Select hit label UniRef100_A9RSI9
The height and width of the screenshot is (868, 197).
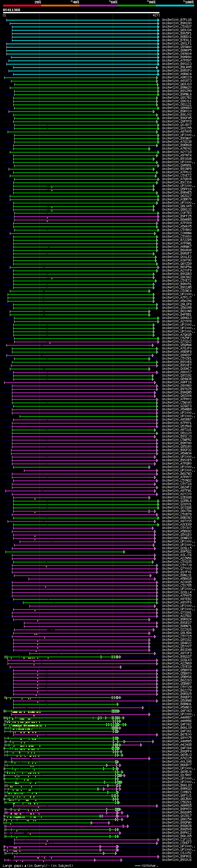pyautogui.click(x=177, y=78)
